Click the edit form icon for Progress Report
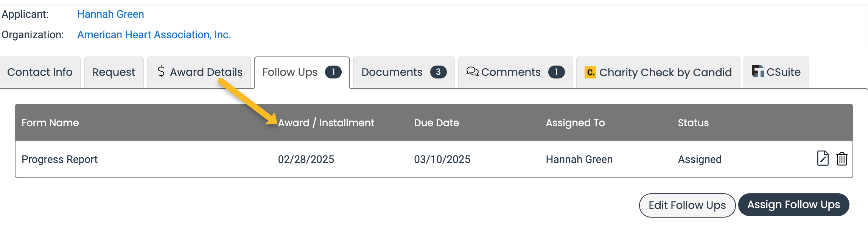Image resolution: width=868 pixels, height=232 pixels. click(823, 158)
